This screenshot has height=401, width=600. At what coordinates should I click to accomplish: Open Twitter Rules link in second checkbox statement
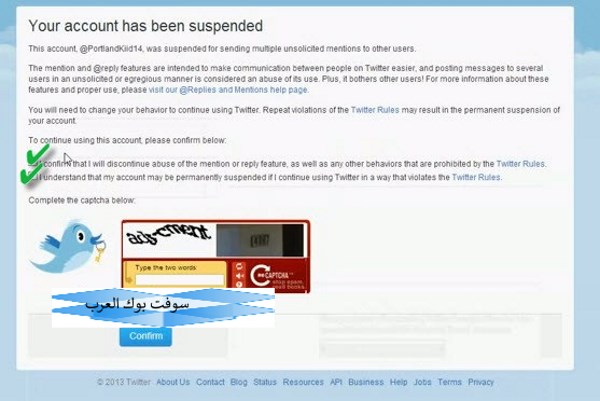[x=476, y=177]
